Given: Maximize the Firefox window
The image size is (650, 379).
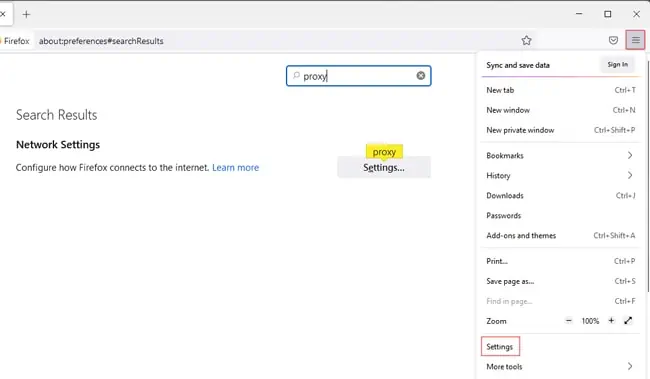Looking at the screenshot, I should tap(608, 14).
